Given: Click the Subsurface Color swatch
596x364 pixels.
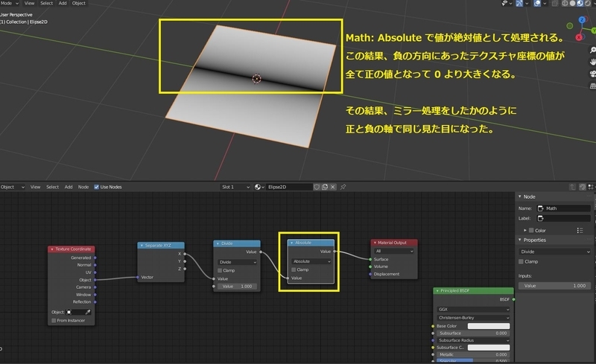Looking at the screenshot, I should point(489,348).
